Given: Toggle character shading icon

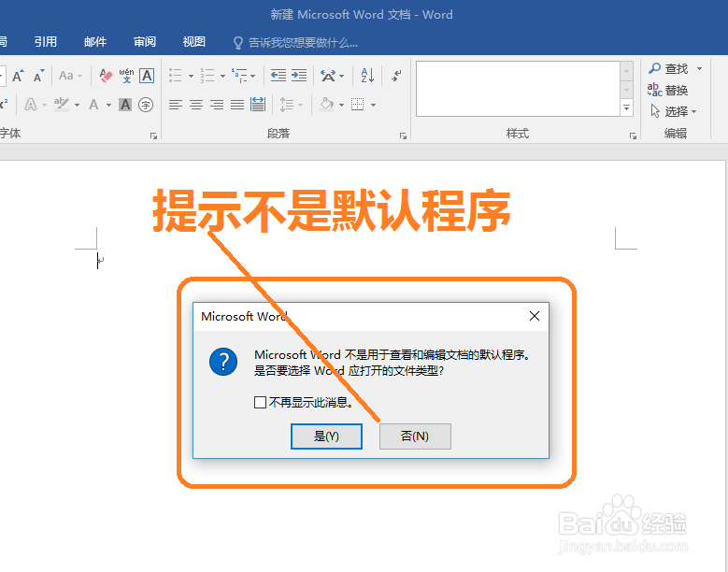Looking at the screenshot, I should 125,105.
